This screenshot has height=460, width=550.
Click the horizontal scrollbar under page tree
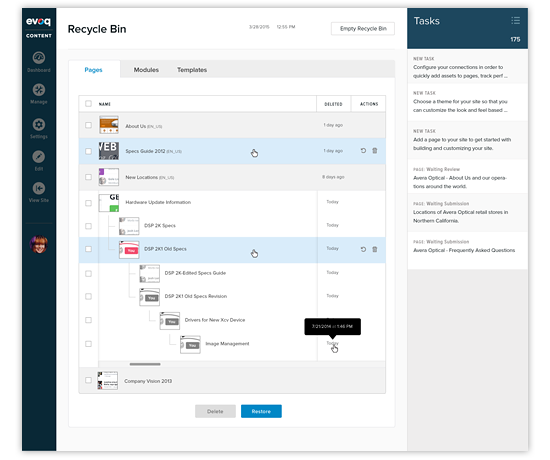(145, 364)
